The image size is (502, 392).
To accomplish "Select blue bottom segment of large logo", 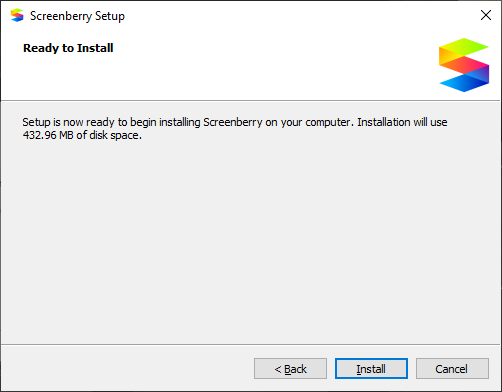I will 462,83.
